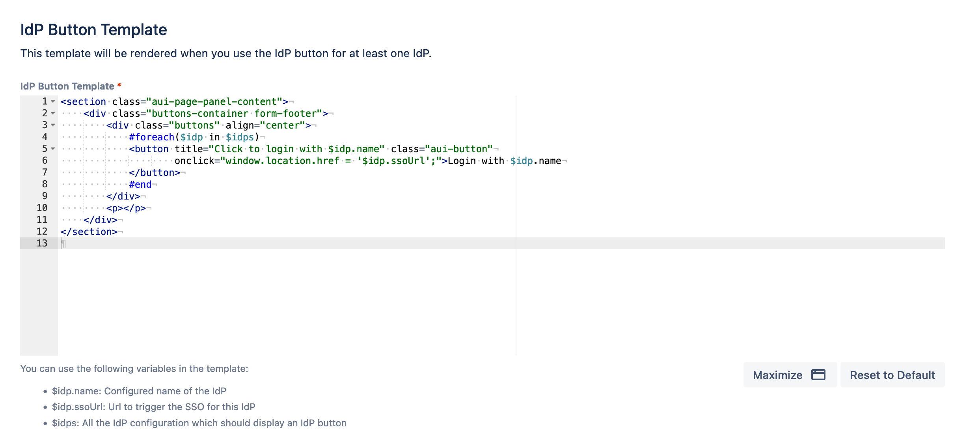The height and width of the screenshot is (433, 980).
Task: Collapse the div on line 2
Action: click(x=53, y=113)
